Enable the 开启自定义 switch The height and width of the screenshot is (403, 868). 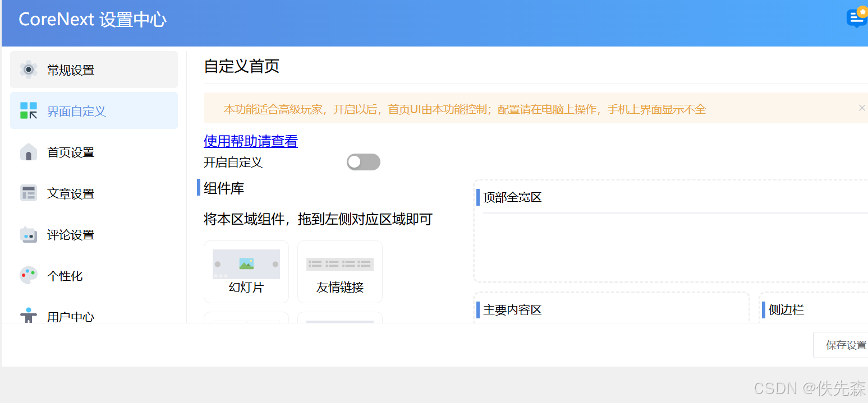point(364,162)
